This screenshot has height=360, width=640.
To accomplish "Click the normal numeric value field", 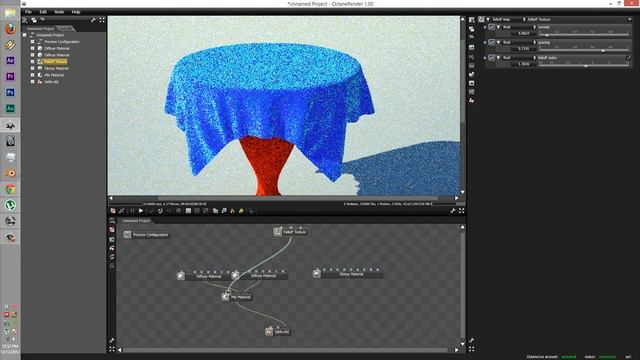I will pyautogui.click(x=524, y=33).
